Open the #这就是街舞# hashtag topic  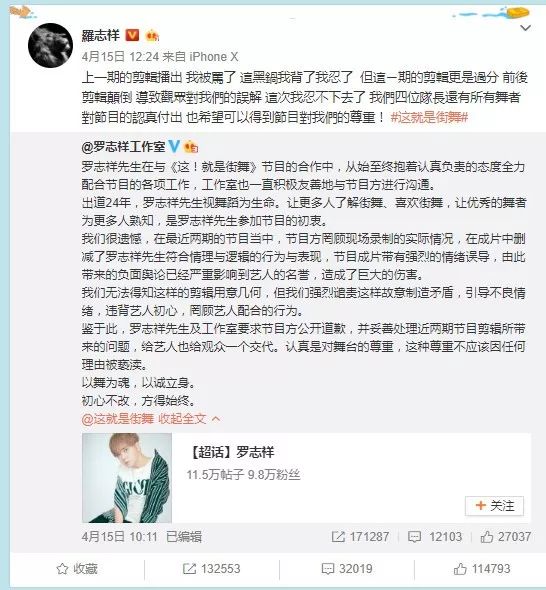click(x=429, y=117)
